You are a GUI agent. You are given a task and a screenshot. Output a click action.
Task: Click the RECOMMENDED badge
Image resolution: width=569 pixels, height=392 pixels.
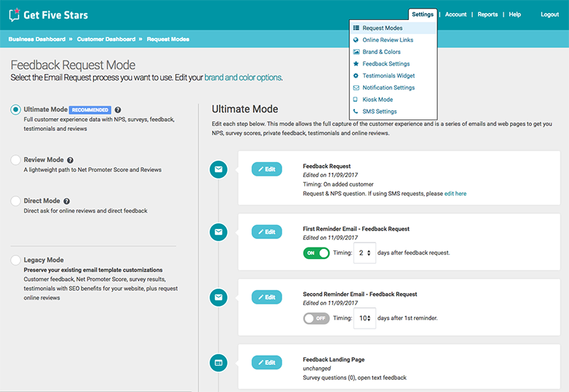pyautogui.click(x=90, y=110)
